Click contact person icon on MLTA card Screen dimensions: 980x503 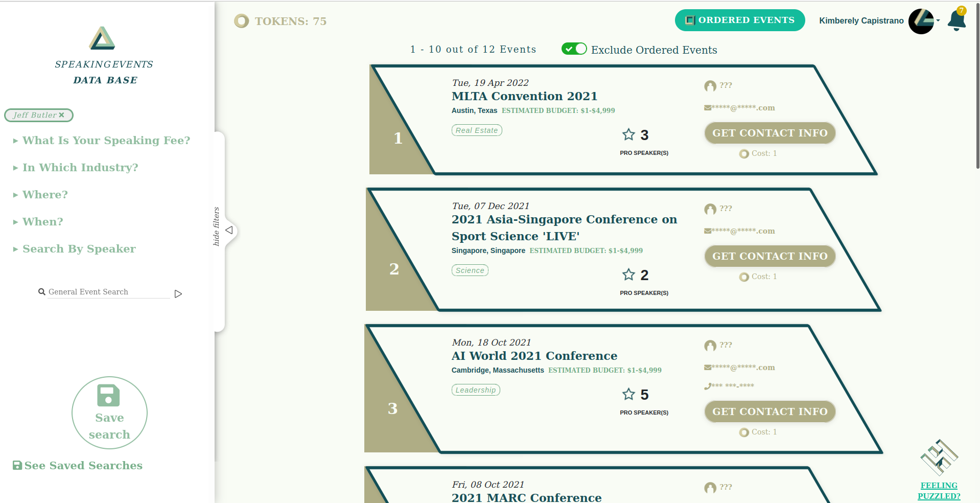pos(710,86)
